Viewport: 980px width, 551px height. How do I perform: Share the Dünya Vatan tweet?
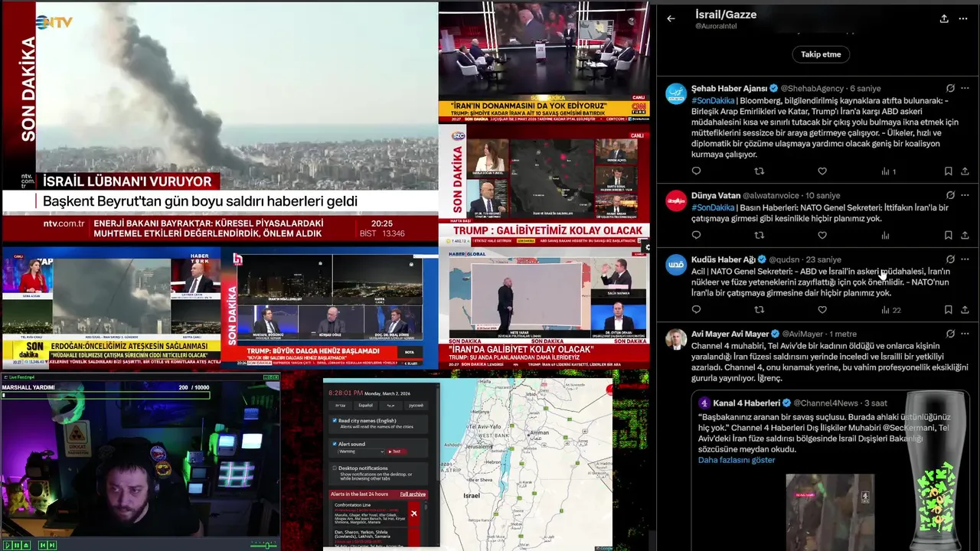[x=965, y=235]
